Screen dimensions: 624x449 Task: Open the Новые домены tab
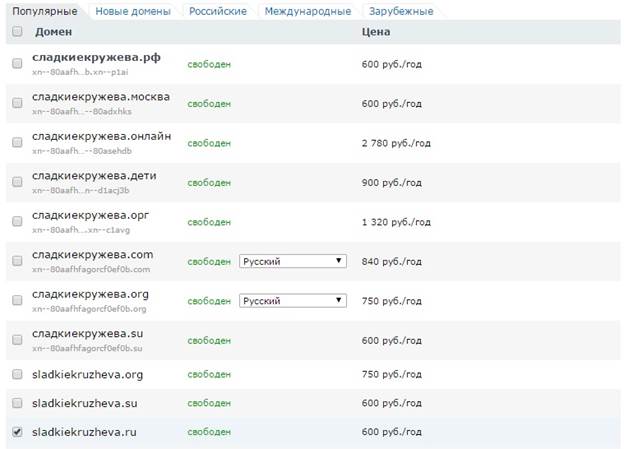click(x=133, y=11)
